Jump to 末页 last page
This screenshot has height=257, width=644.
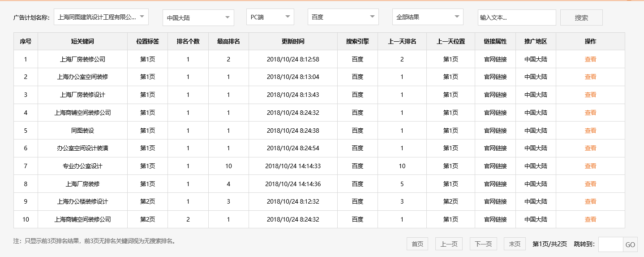[x=515, y=244]
